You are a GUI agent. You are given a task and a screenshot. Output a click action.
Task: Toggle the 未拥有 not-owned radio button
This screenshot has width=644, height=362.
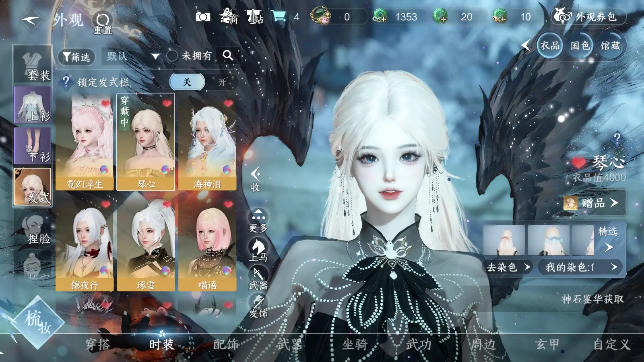[172, 56]
